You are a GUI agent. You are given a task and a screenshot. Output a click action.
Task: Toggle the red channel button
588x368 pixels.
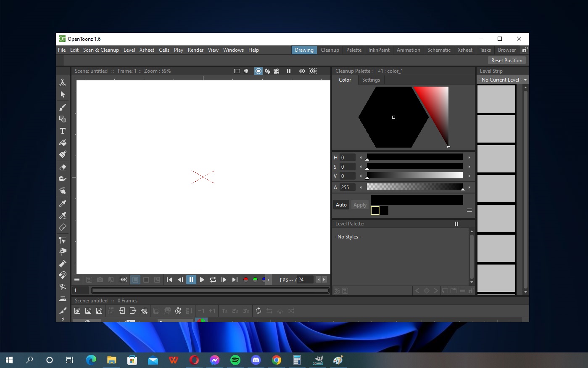(246, 280)
